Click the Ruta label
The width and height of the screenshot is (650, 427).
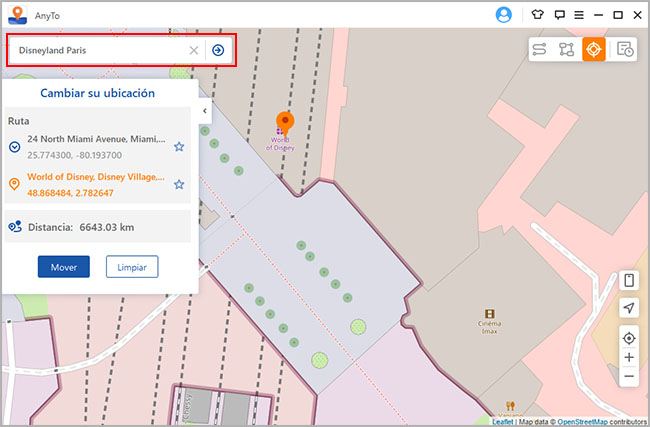tap(19, 121)
